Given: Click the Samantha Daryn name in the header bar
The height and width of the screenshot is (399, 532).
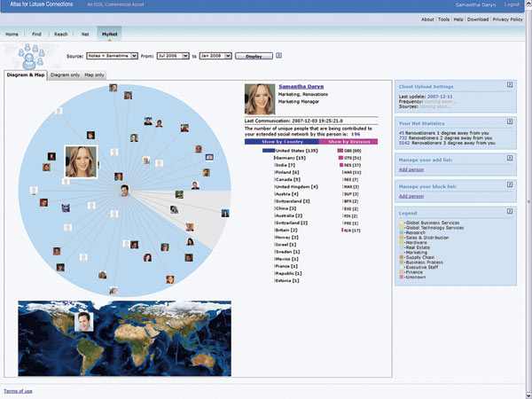Looking at the screenshot, I should click(475, 4).
